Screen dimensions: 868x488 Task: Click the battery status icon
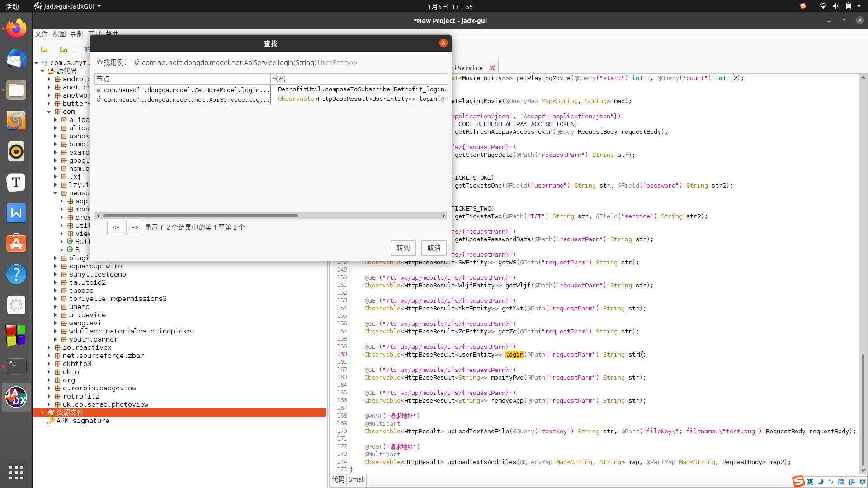pyautogui.click(x=849, y=6)
